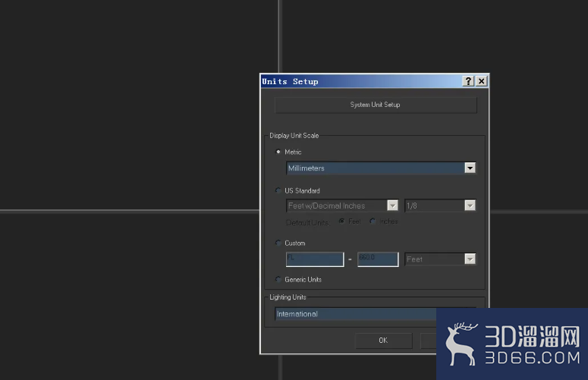Click the System Unit Setup button
Screen dimensions: 588x380
[x=376, y=105]
